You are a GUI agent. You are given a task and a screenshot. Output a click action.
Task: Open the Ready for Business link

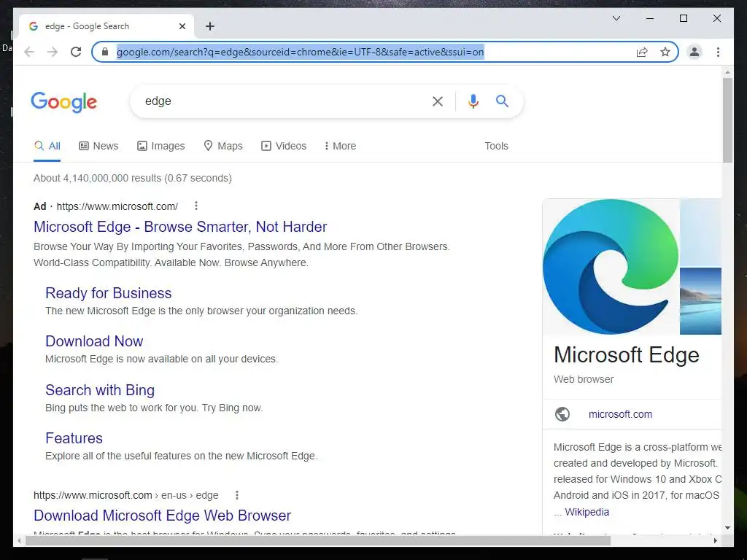[x=109, y=293]
